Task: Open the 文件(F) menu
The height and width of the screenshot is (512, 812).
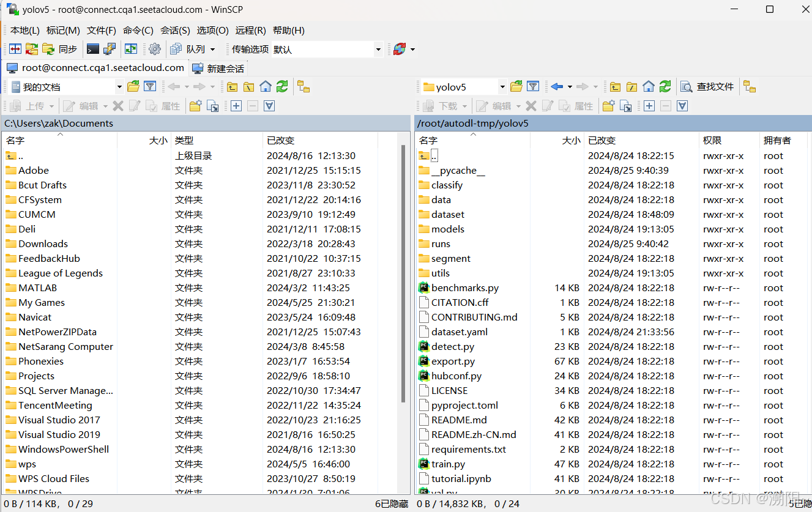Action: click(x=102, y=30)
